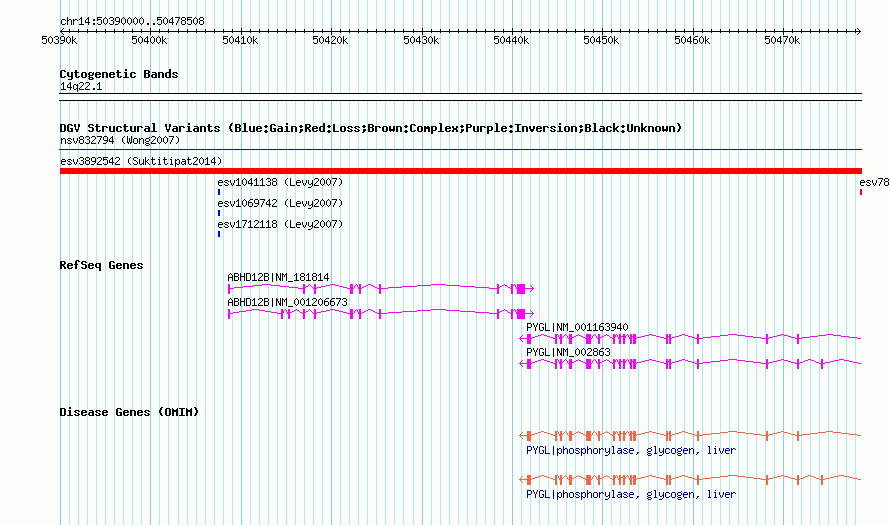Click the ABHD12B NM_001206673 gene glyph
The image size is (890, 525).
click(x=381, y=314)
